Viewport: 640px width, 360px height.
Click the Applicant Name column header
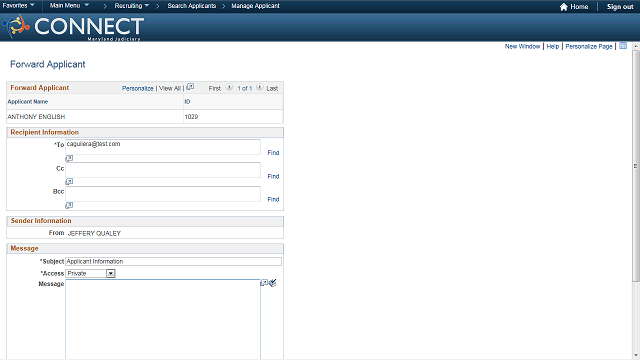point(28,102)
